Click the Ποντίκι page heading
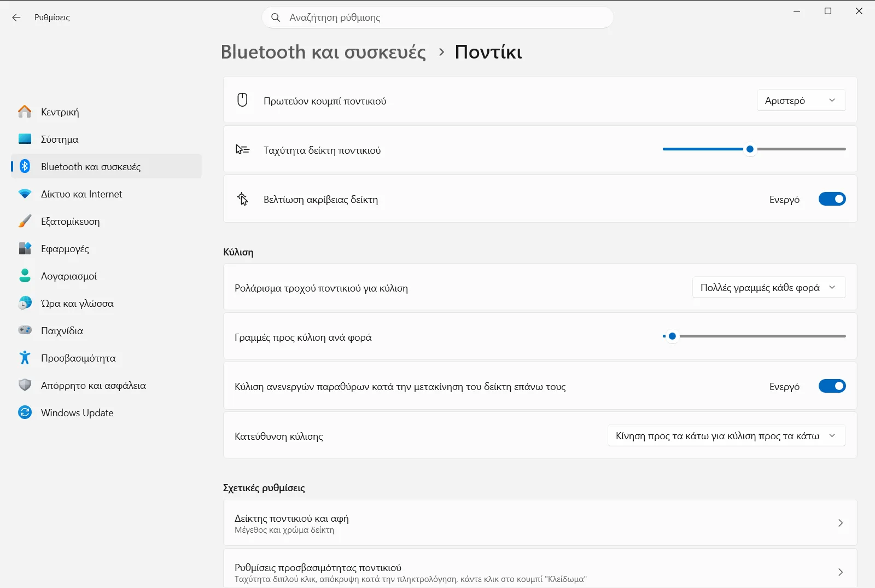Screen dimensions: 875x588 tap(488, 52)
